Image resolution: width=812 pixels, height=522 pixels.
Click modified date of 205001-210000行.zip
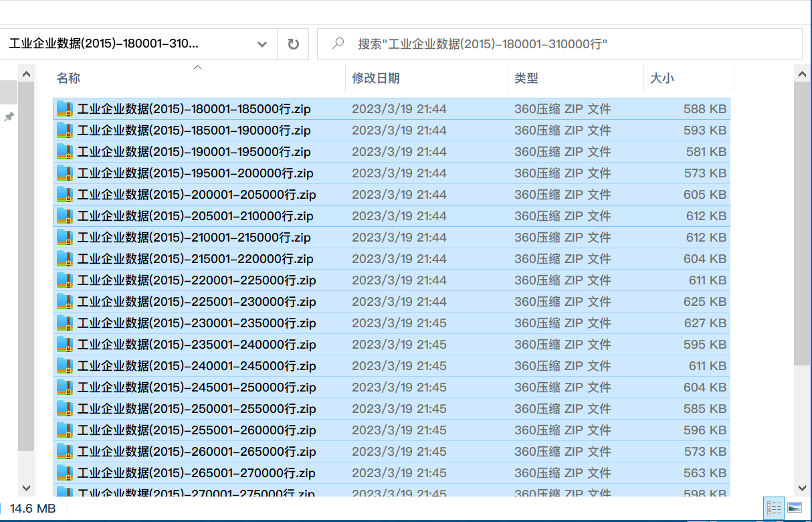pos(399,216)
